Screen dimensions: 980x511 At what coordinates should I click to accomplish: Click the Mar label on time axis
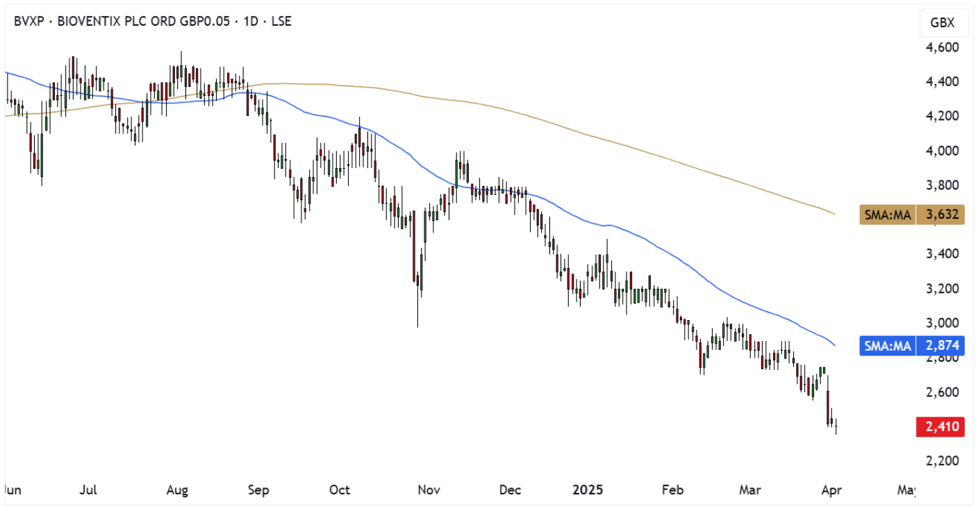pyautogui.click(x=750, y=490)
